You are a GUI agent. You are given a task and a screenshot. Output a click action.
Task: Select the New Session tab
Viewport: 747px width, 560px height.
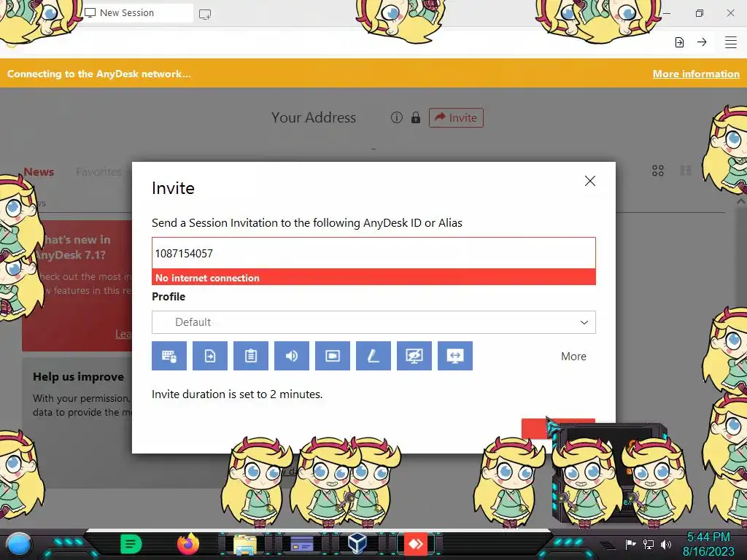point(137,13)
